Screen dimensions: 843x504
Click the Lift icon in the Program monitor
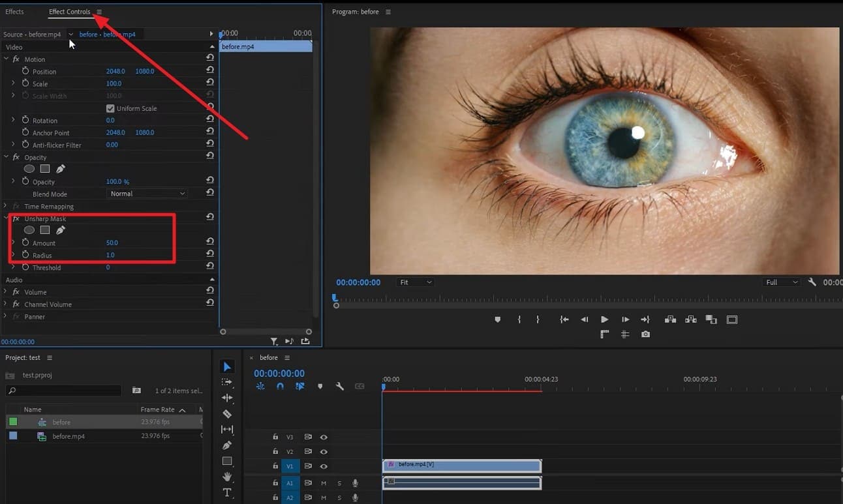click(669, 319)
